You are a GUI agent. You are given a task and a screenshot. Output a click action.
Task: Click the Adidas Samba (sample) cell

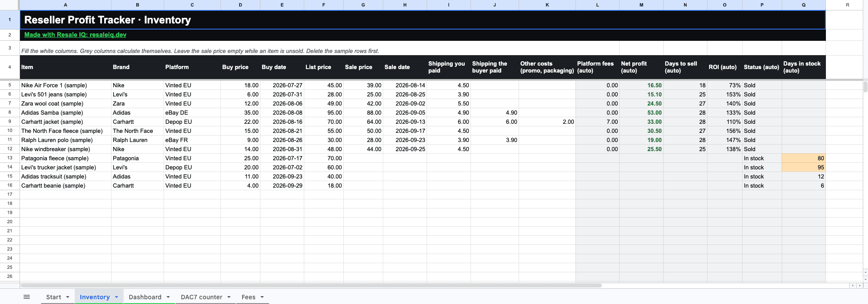pos(66,113)
